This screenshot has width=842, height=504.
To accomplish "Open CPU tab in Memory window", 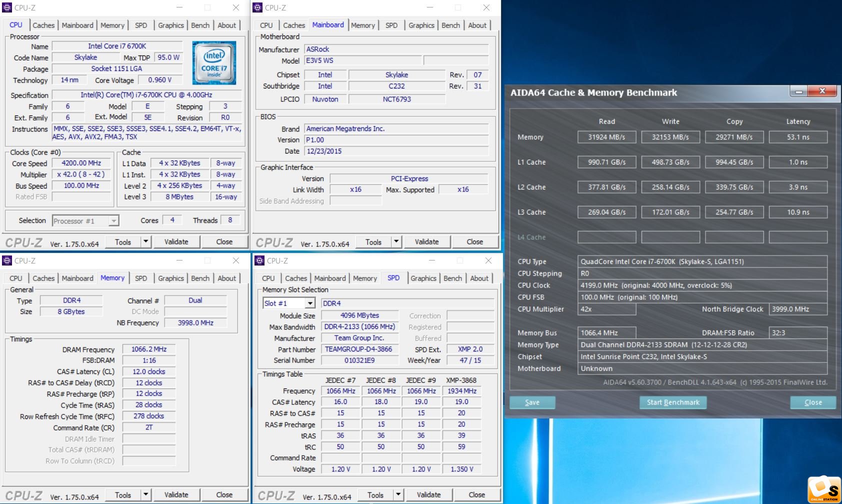I will click(x=16, y=278).
